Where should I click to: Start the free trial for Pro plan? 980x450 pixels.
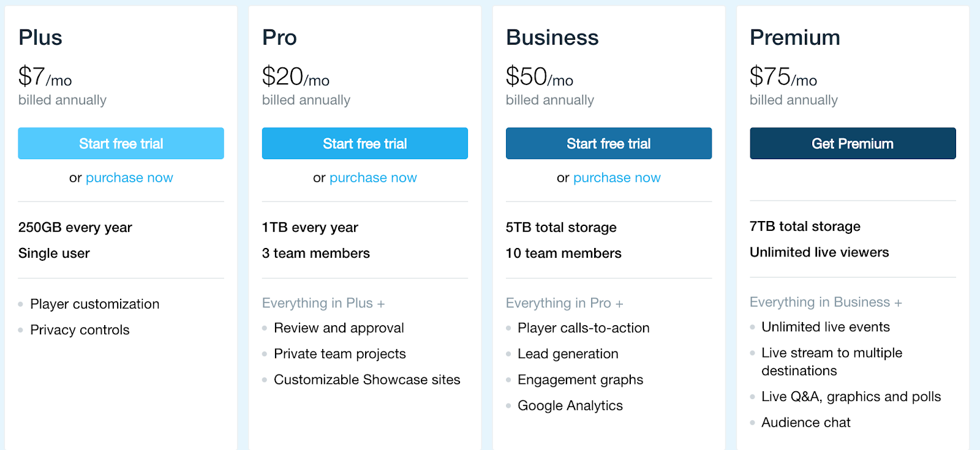pos(364,143)
